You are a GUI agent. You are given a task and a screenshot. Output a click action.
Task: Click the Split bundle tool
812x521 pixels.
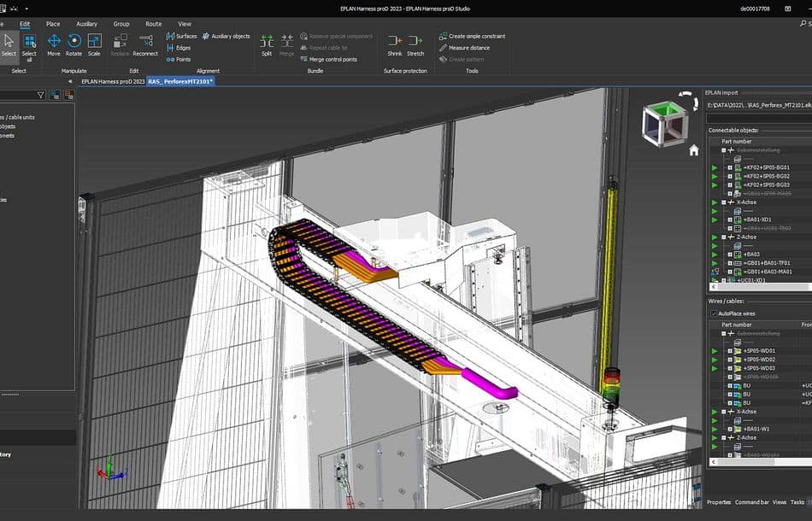tap(267, 45)
